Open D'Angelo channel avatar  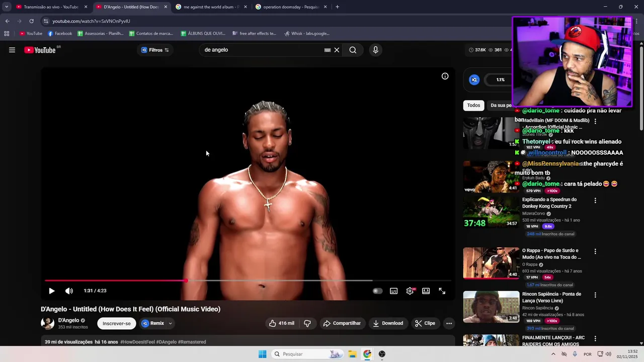point(47,323)
